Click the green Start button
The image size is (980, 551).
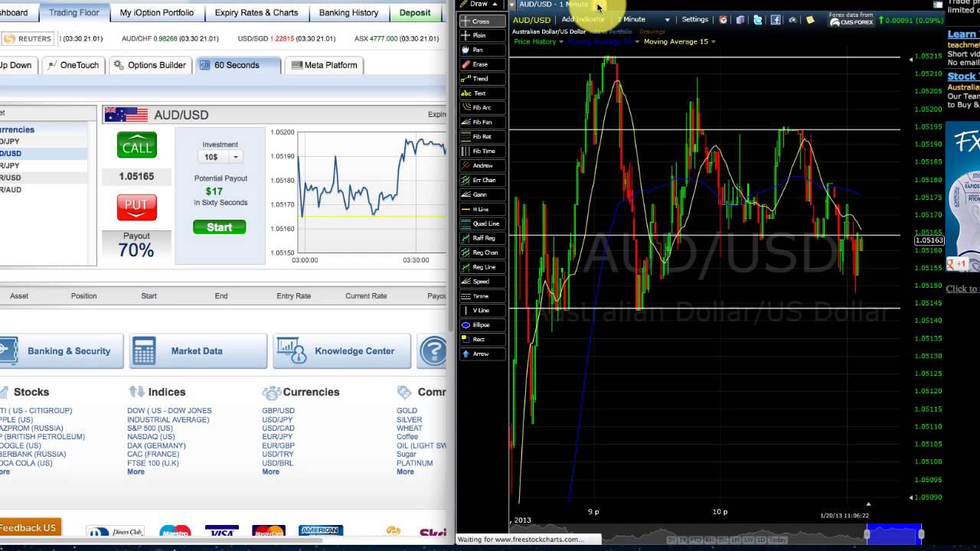tap(219, 227)
